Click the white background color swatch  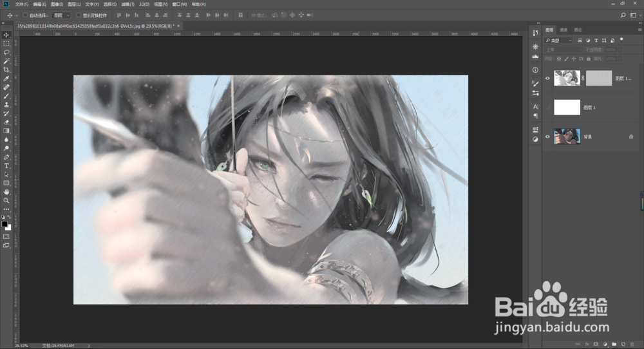(x=9, y=228)
